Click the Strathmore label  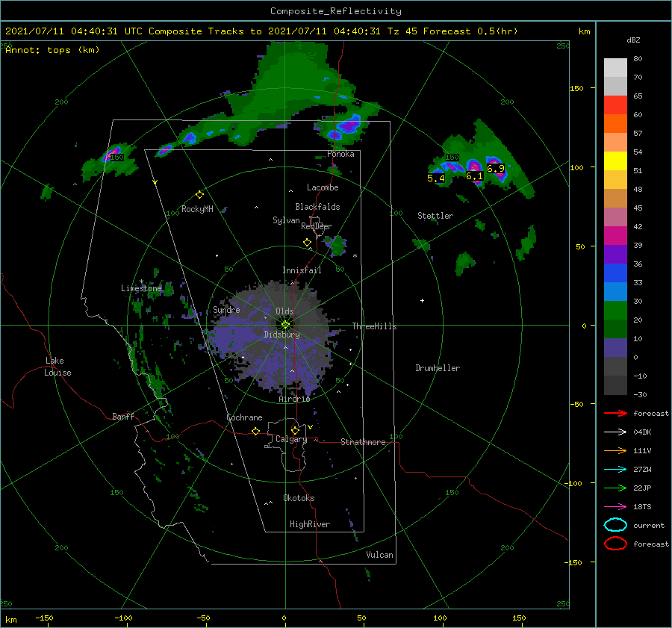tap(363, 442)
